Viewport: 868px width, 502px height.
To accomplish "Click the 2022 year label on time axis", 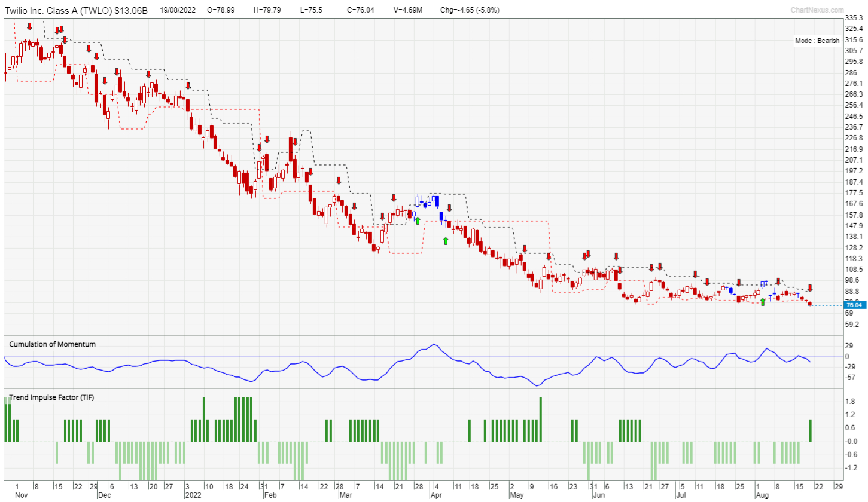I will pyautogui.click(x=192, y=495).
